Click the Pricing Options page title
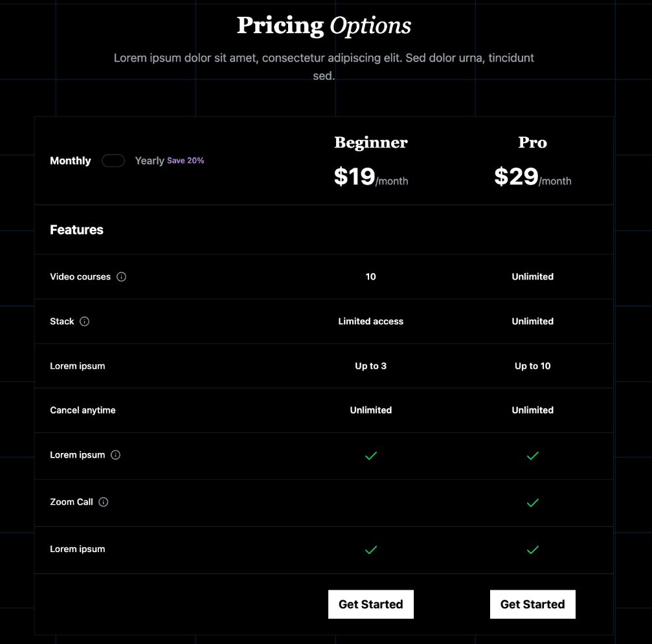Viewport: 652px width, 644px height. [324, 25]
